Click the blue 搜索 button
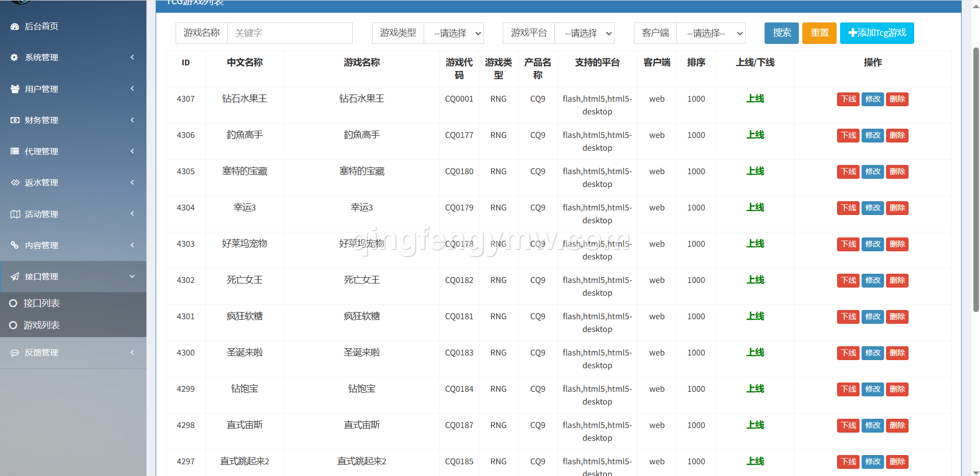 [x=781, y=33]
